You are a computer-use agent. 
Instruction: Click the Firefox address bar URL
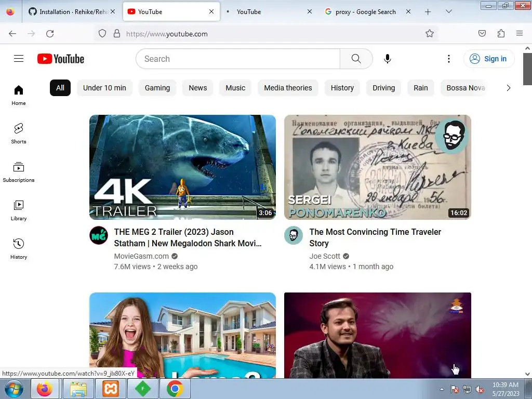click(167, 34)
